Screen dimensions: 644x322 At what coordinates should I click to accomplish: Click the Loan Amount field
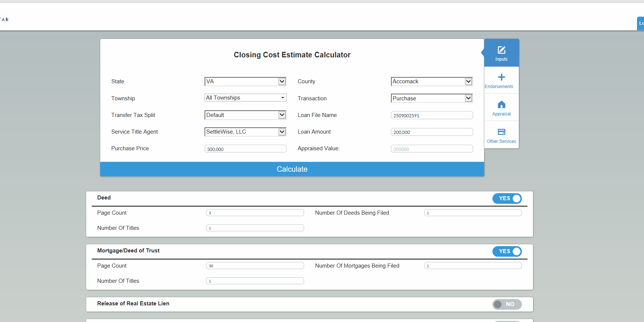[432, 132]
